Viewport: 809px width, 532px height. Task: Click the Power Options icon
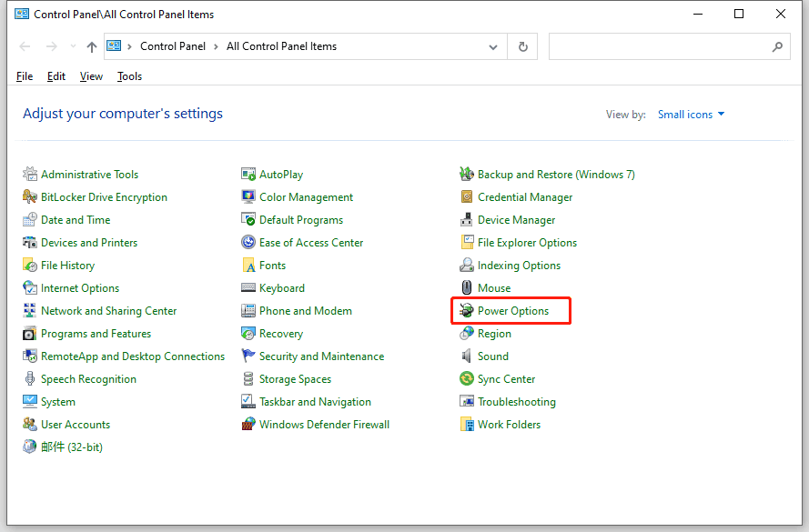pos(467,310)
